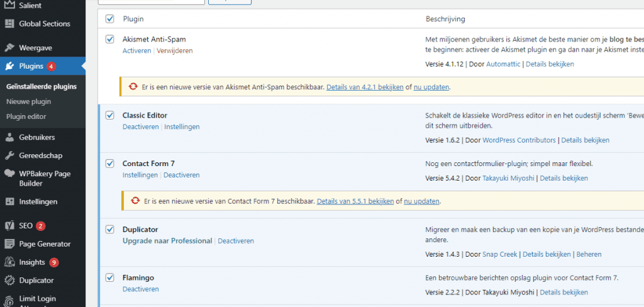Screen dimensions: 644x307
Task: Click Deactiveren under Contact Form 7
Action: point(182,175)
